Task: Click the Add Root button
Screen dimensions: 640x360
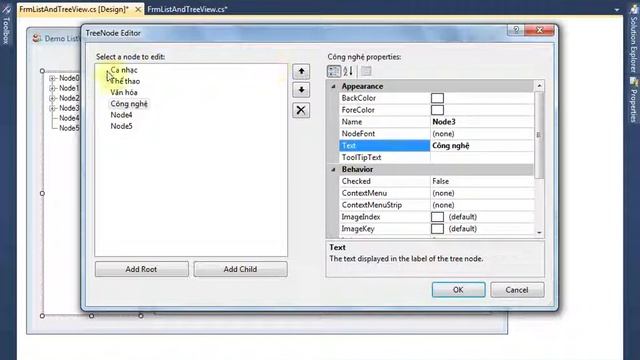Action: click(142, 269)
